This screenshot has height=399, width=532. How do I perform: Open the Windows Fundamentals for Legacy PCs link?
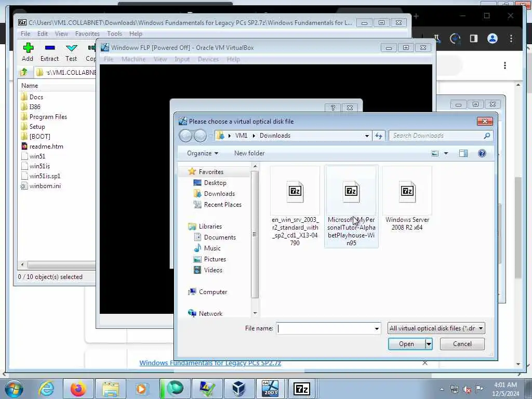210,363
